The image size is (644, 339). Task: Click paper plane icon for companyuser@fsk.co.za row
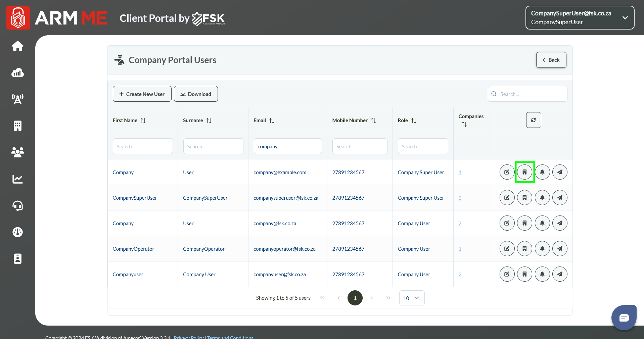[x=559, y=274]
